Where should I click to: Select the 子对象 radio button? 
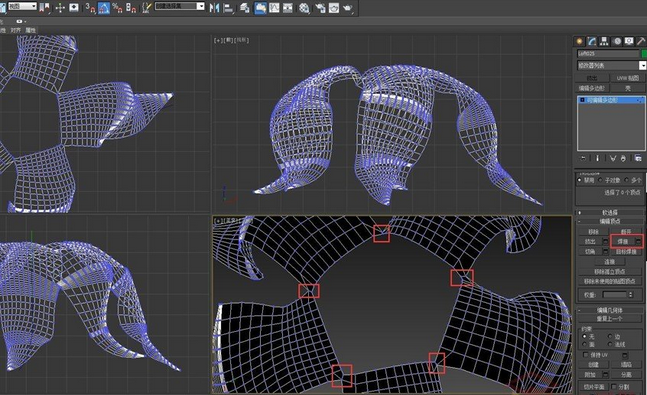pyautogui.click(x=600, y=180)
